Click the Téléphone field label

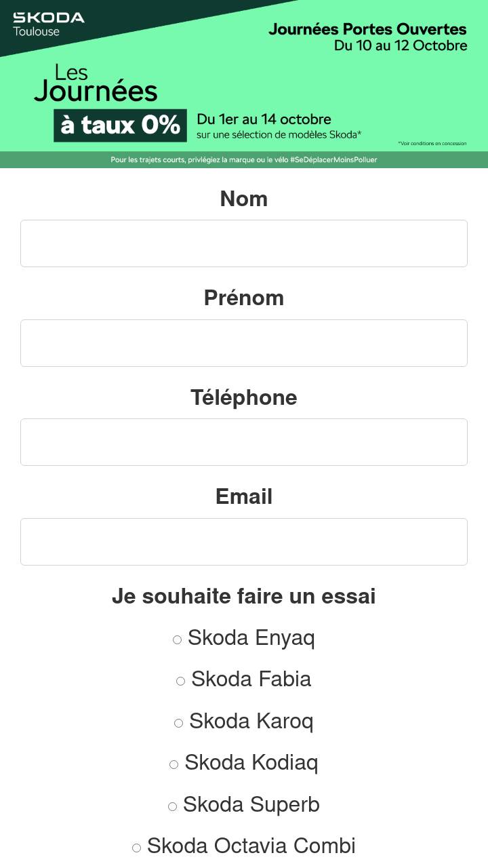tap(244, 397)
